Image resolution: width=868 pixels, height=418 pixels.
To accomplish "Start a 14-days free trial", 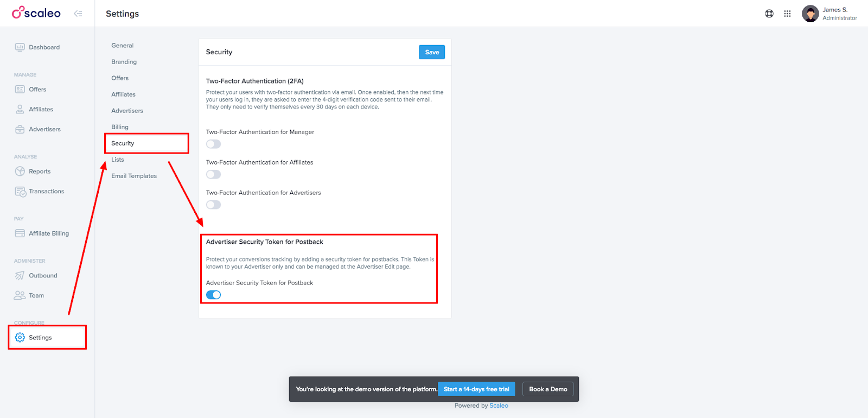I will click(476, 389).
